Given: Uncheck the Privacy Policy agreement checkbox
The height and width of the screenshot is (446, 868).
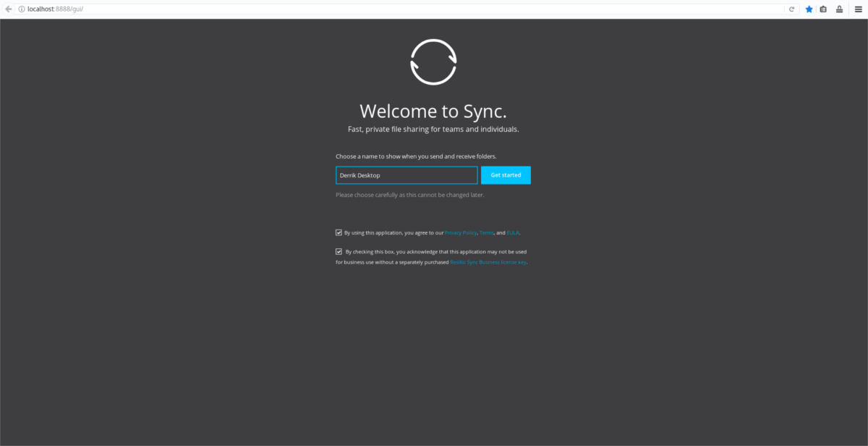Looking at the screenshot, I should [x=339, y=232].
